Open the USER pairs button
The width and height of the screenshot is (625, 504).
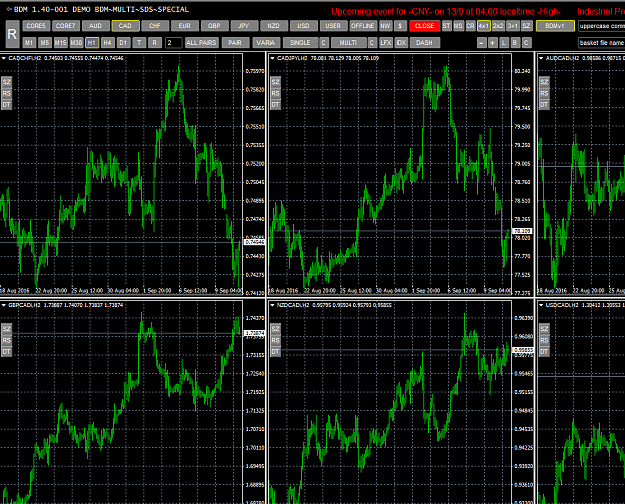tap(333, 26)
